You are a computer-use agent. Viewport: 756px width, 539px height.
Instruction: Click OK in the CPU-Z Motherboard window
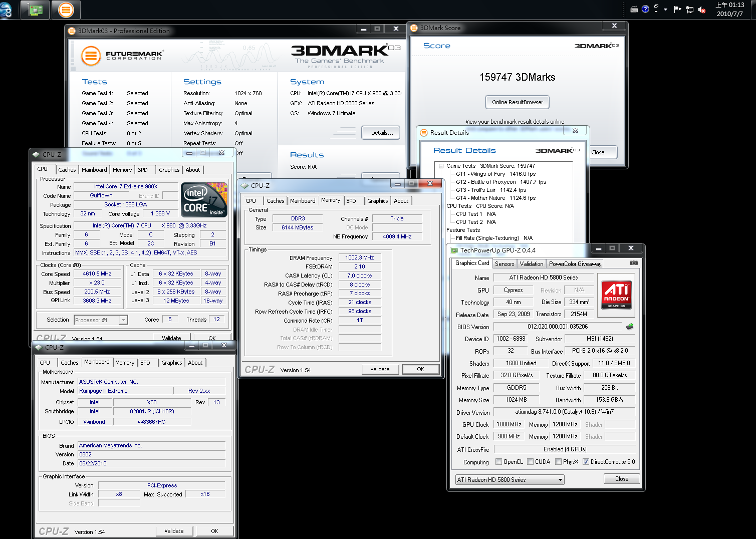pos(214,531)
